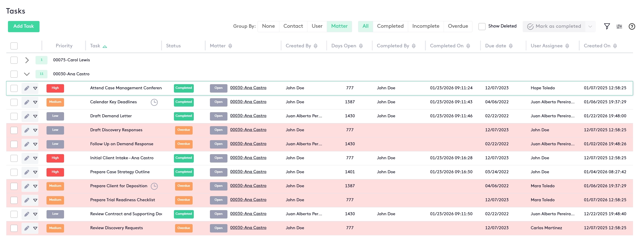Tick the select-all checkbox in the header row

click(14, 46)
